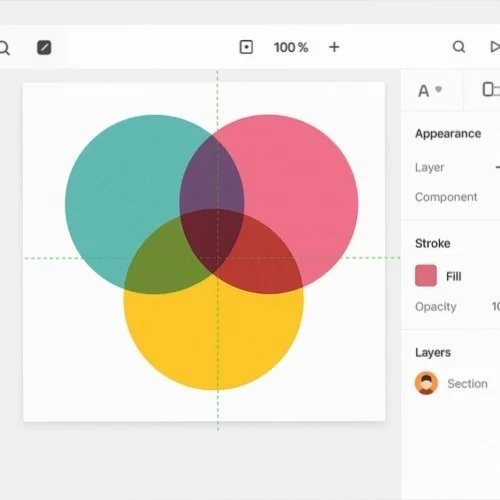
Task: Open search with the right magnifier icon
Action: coord(459,47)
